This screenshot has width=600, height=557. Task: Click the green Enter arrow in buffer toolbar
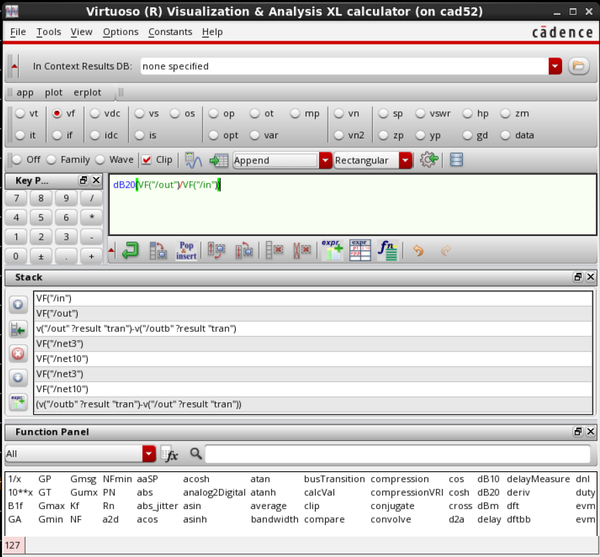point(130,250)
